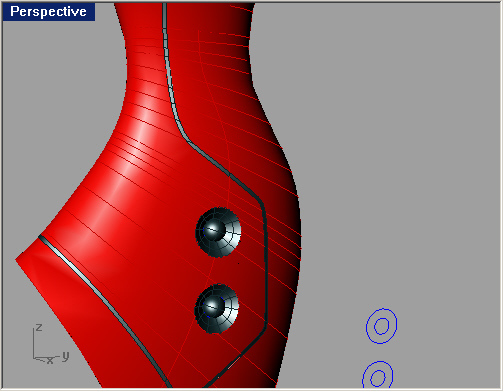The height and width of the screenshot is (391, 503).
Task: Select the lower blue inner circle curve
Action: (378, 378)
